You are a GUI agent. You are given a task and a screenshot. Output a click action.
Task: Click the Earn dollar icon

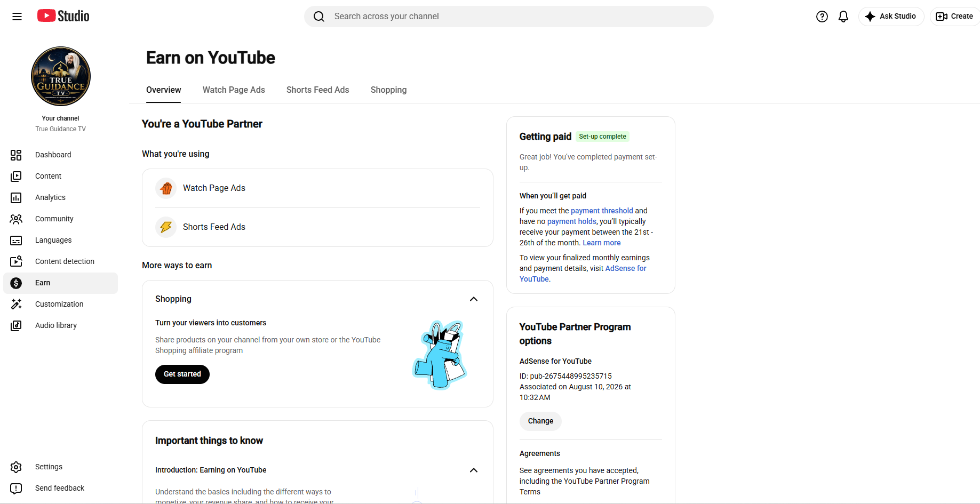16,283
